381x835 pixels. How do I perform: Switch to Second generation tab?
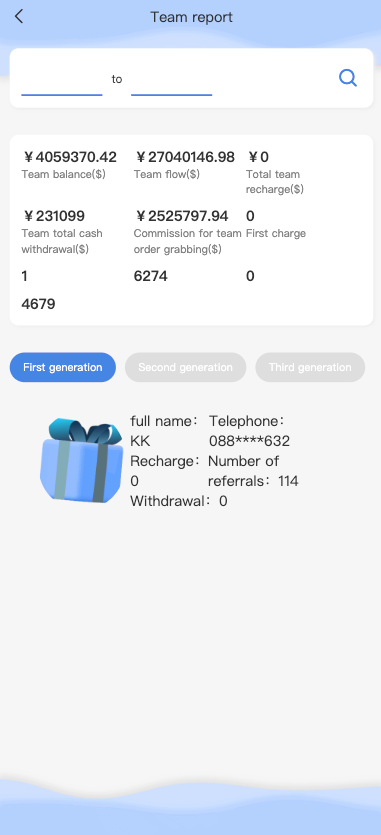[x=185, y=367]
